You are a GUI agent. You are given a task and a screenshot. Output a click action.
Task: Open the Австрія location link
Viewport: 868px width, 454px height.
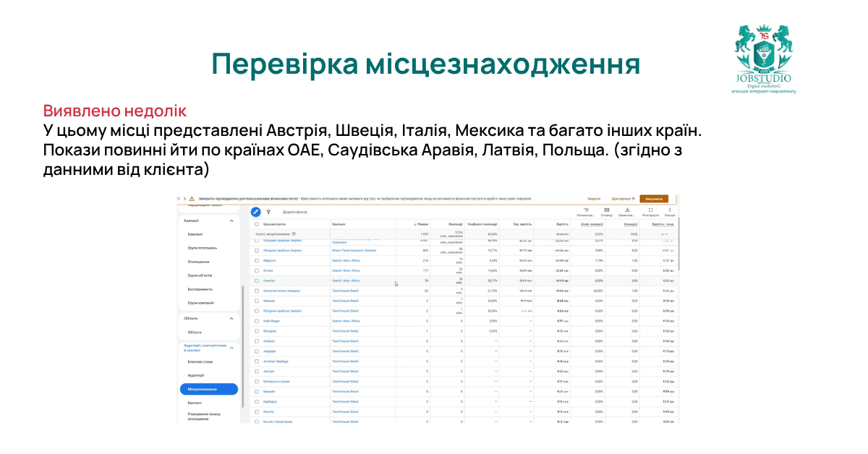(269, 371)
